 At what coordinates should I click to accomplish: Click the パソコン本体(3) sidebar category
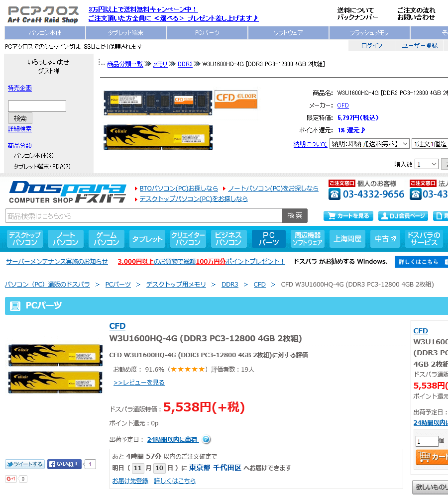point(33,156)
